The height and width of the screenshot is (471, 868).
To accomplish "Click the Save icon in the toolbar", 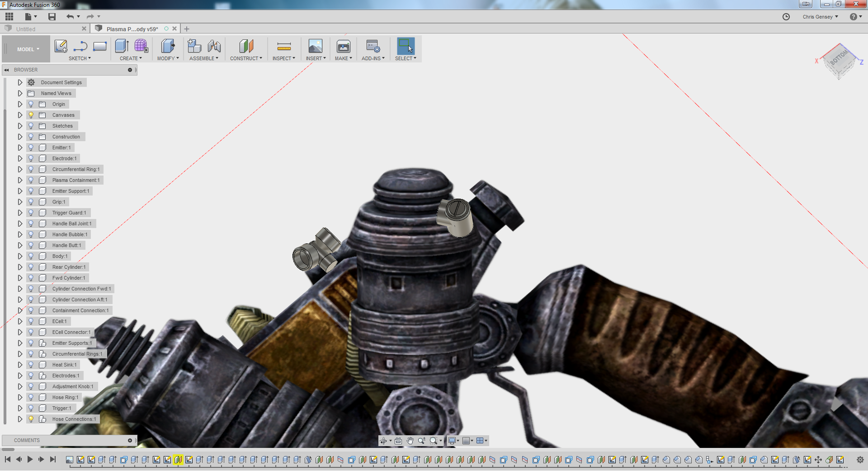I will click(52, 17).
